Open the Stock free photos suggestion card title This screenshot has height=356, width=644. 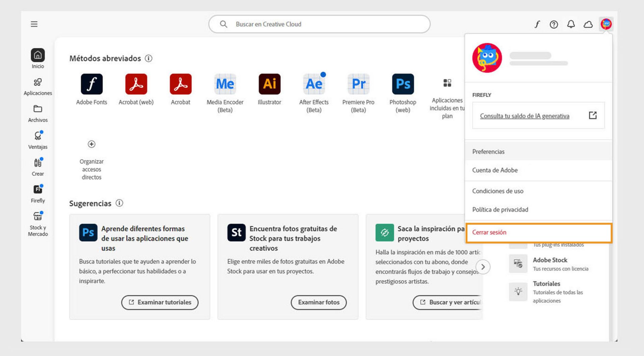[293, 238]
